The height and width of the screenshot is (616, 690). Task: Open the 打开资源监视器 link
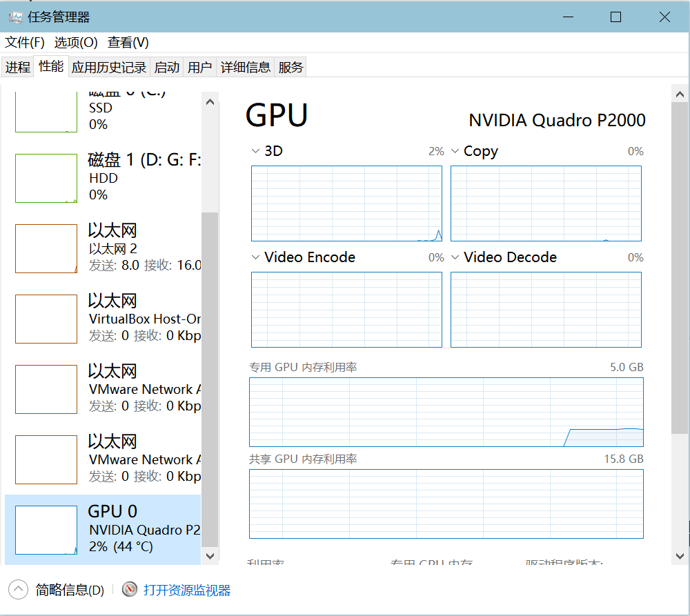pyautogui.click(x=187, y=590)
